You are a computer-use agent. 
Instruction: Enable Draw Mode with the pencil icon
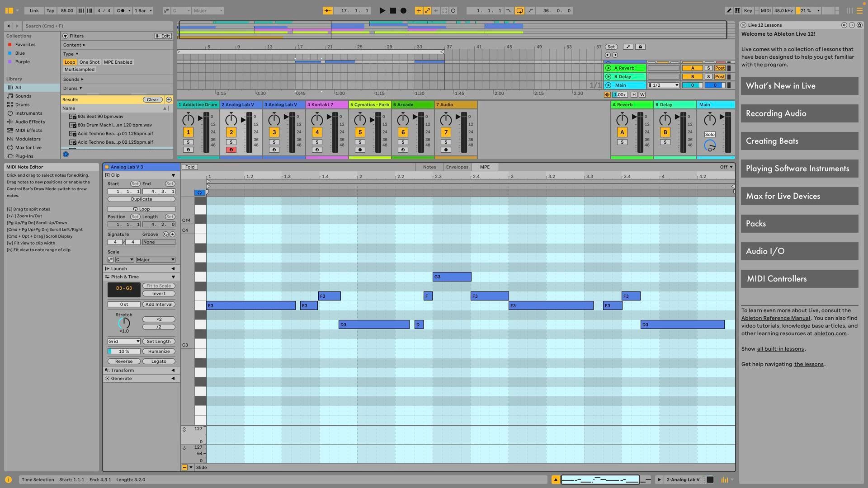click(x=729, y=10)
